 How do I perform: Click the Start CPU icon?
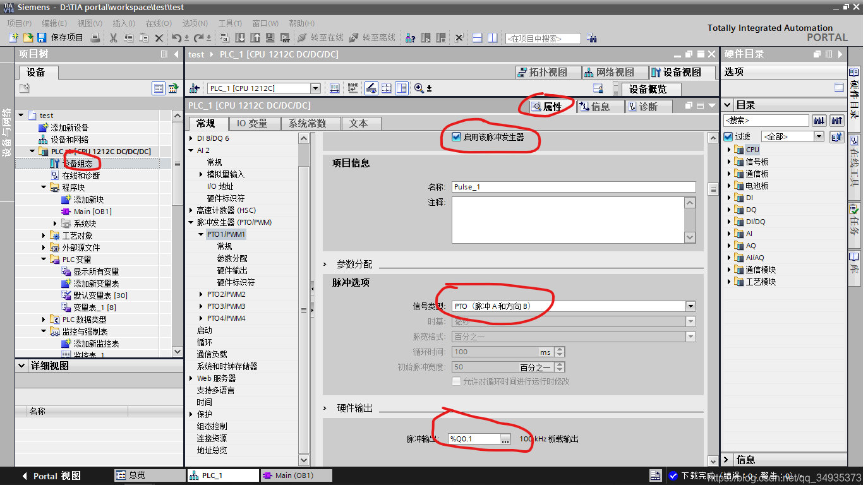click(426, 38)
